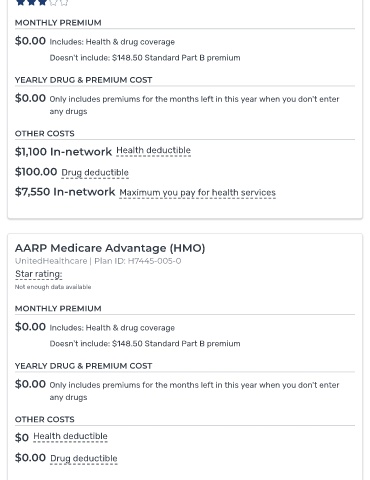Select the AARP Medicare Advantage (HMO) plan title

(x=110, y=248)
